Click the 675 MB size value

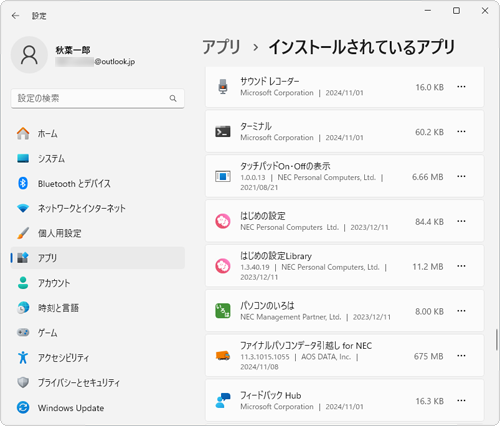[428, 356]
